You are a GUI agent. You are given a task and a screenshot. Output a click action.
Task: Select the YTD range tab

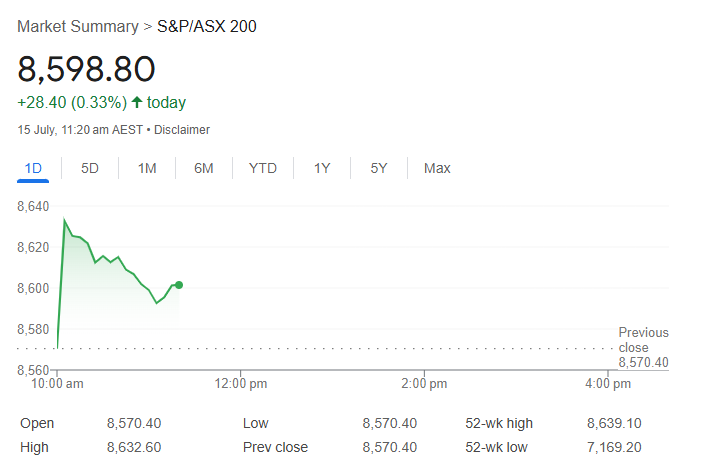click(263, 169)
